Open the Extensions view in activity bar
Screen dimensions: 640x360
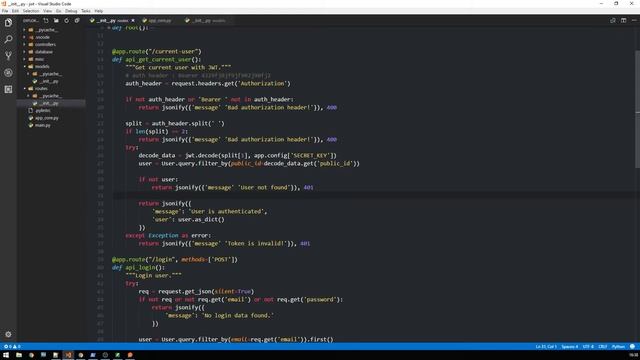click(8, 89)
